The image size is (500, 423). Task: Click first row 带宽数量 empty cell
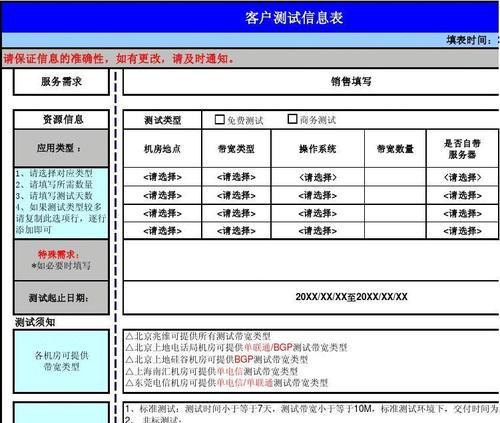point(395,177)
